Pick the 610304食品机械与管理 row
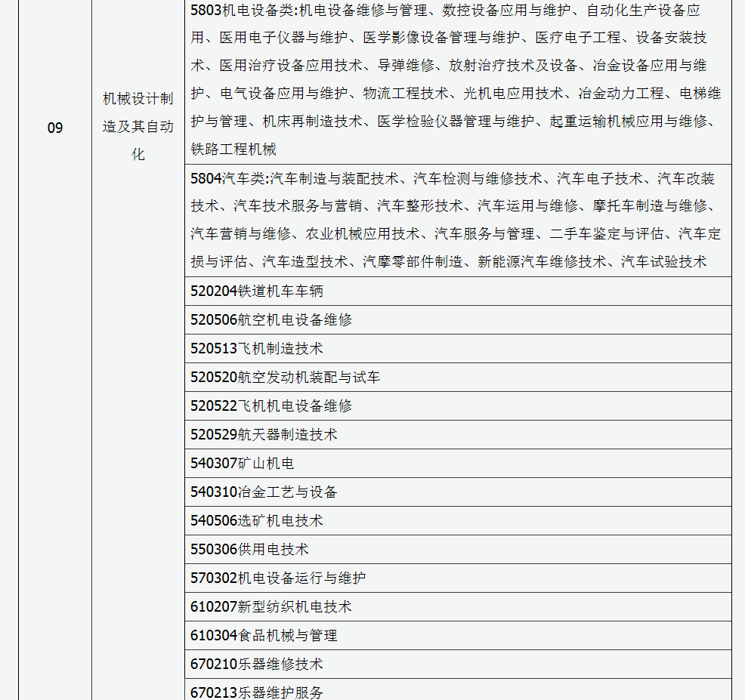This screenshot has height=700, width=745. 264,636
